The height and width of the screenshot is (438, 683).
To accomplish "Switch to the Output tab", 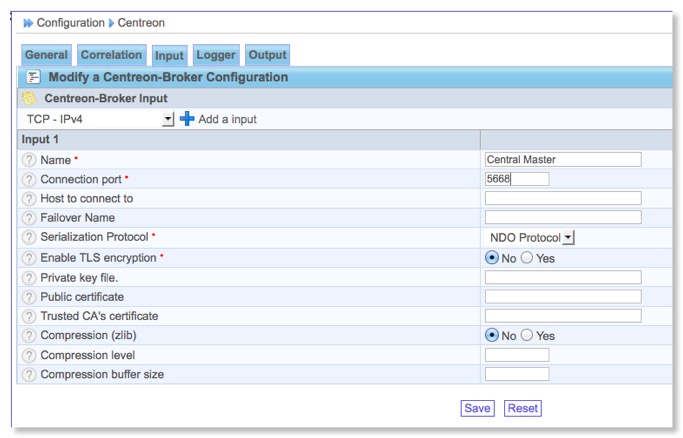I will tap(267, 56).
